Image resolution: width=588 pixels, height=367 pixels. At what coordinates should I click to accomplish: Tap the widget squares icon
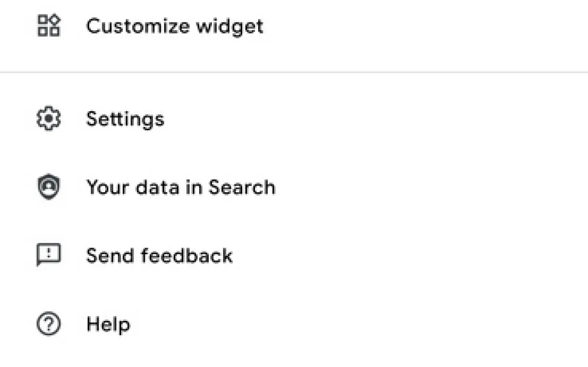[49, 25]
